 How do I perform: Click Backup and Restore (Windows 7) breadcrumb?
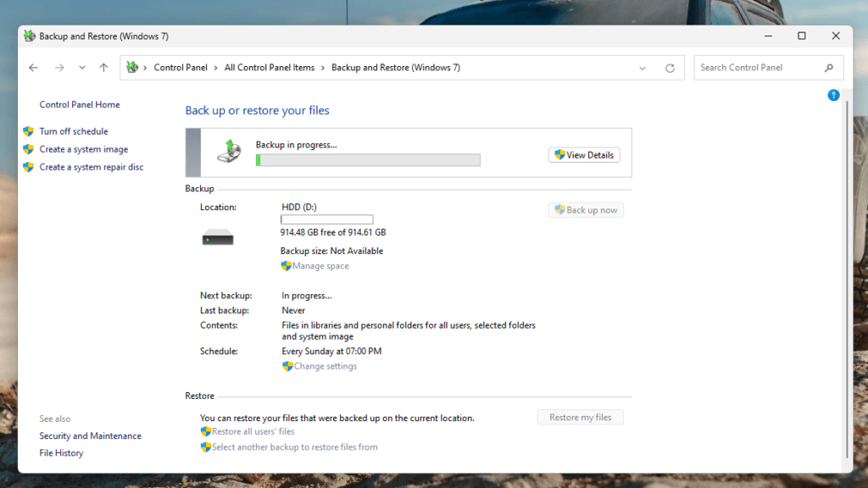(x=396, y=68)
